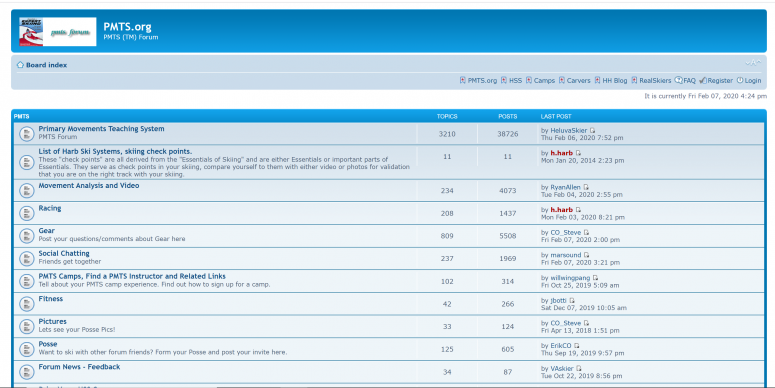This screenshot has width=775, height=388.
Task: Click post count 5508 in Gear row
Action: tap(508, 236)
